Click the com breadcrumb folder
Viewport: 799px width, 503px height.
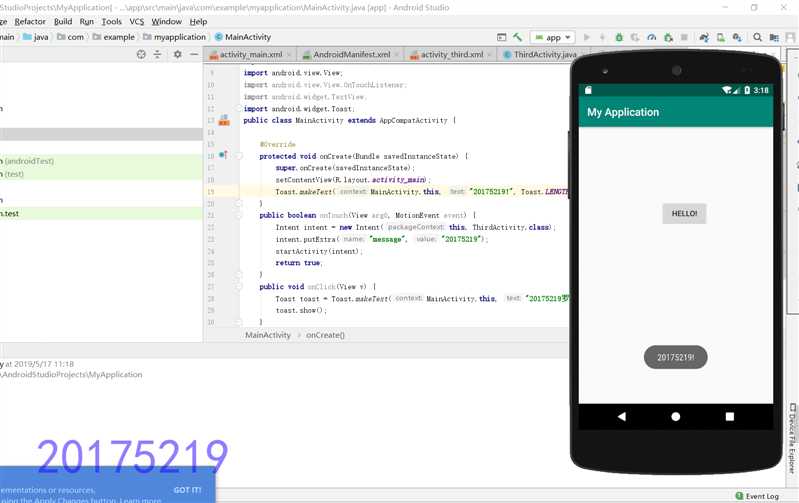click(x=70, y=37)
